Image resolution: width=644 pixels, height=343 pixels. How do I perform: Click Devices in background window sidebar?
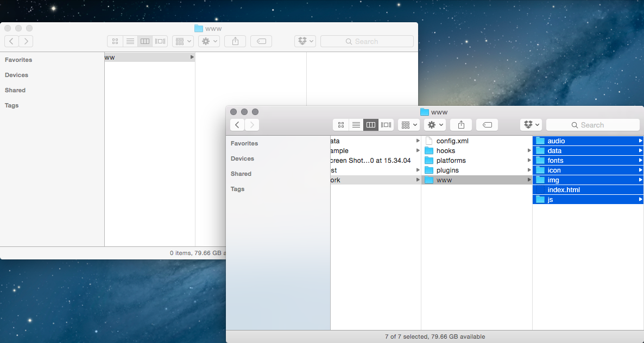[16, 75]
